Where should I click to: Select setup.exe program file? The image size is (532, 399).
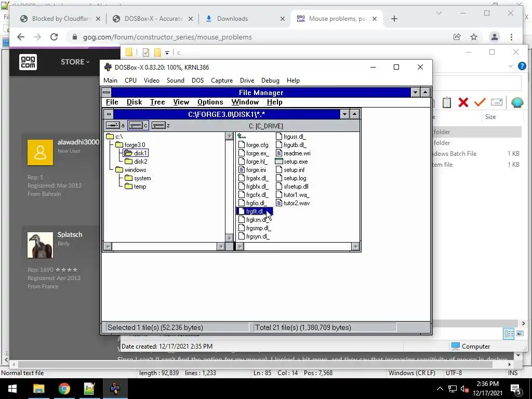[292, 162]
